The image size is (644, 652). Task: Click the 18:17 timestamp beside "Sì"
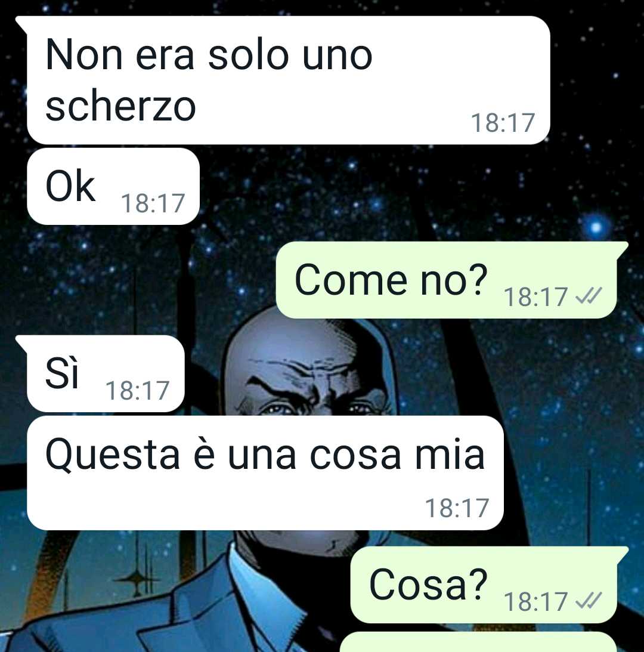pos(137,391)
